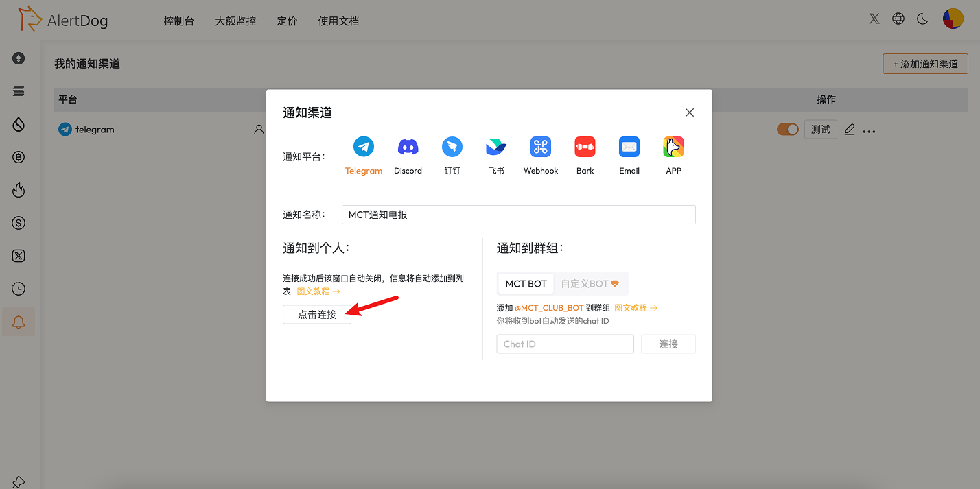Toggle dark mode with the moon icon
Image resolution: width=980 pixels, height=489 pixels.
click(922, 19)
